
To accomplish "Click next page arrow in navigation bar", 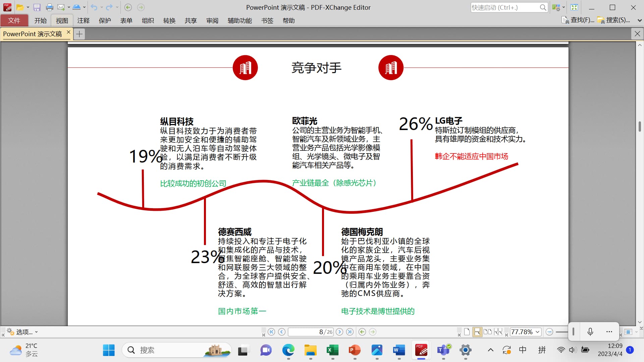I will click(339, 332).
